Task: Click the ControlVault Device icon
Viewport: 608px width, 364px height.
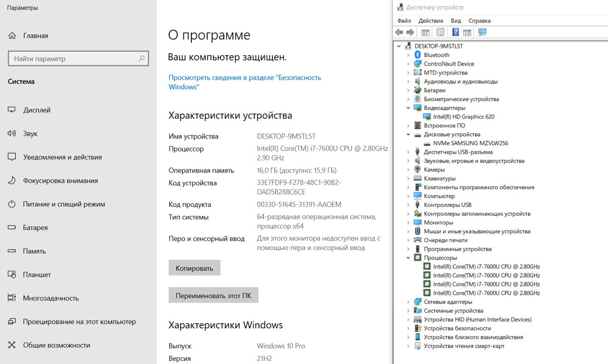Action: point(418,64)
